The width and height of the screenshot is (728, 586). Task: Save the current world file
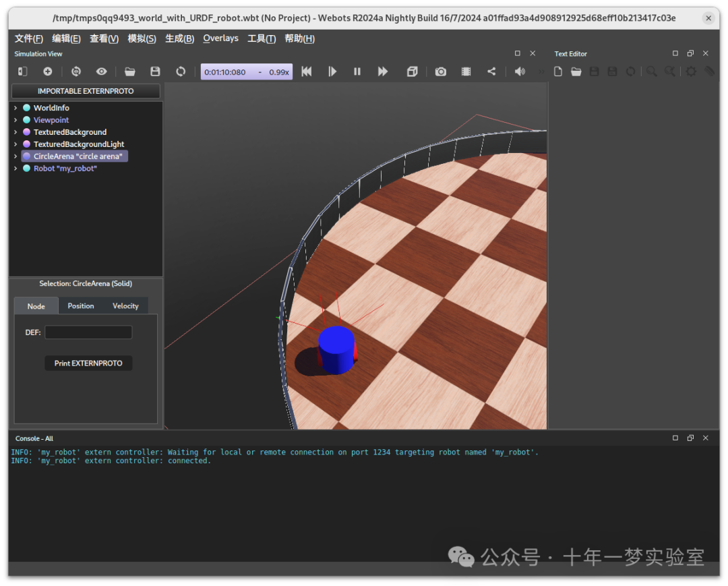coord(155,71)
